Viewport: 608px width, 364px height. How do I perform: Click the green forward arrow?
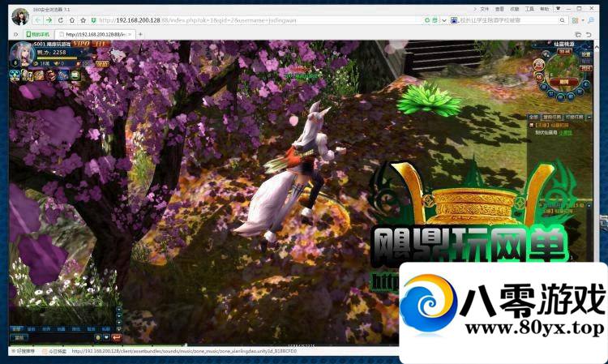pos(49,20)
